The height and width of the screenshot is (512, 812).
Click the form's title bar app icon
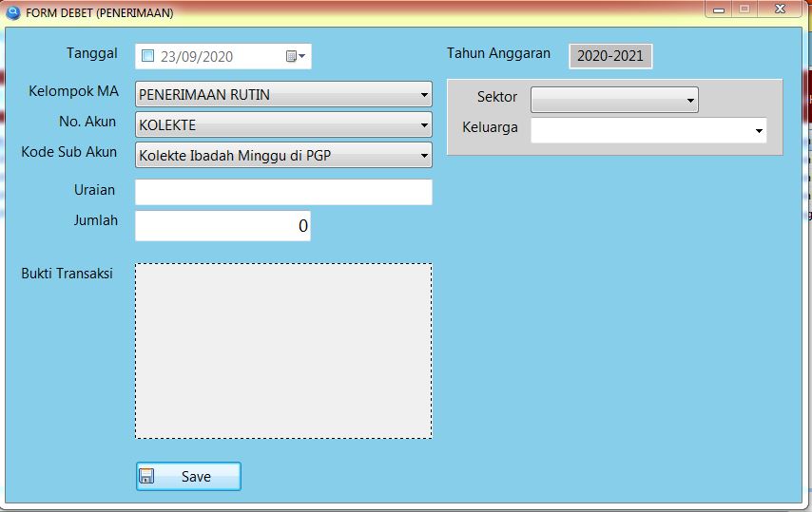click(x=12, y=12)
